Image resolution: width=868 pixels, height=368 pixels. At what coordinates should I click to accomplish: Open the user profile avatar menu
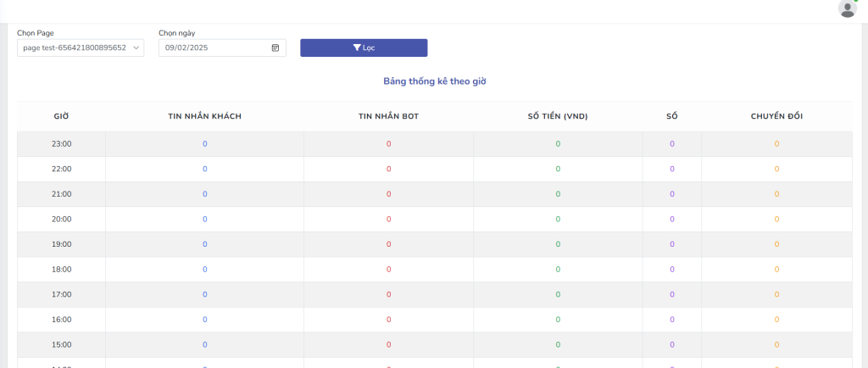point(847,8)
